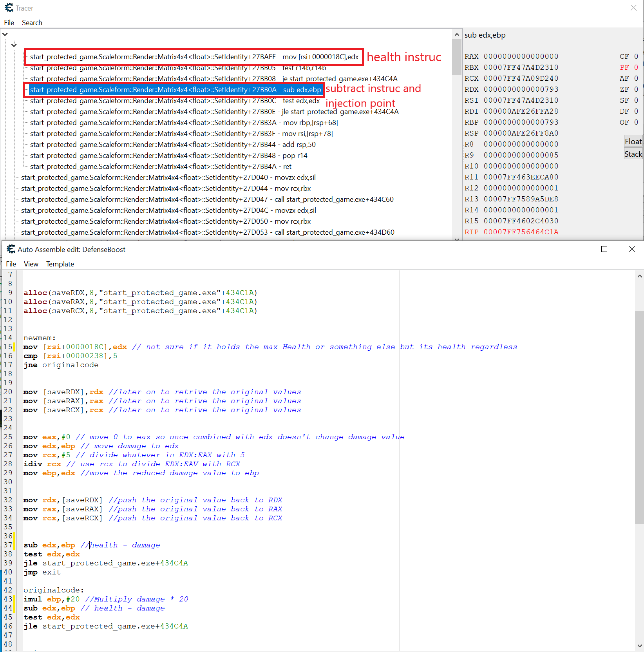Image resolution: width=644 pixels, height=652 pixels.
Task: Click the Float registers button
Action: click(x=633, y=141)
